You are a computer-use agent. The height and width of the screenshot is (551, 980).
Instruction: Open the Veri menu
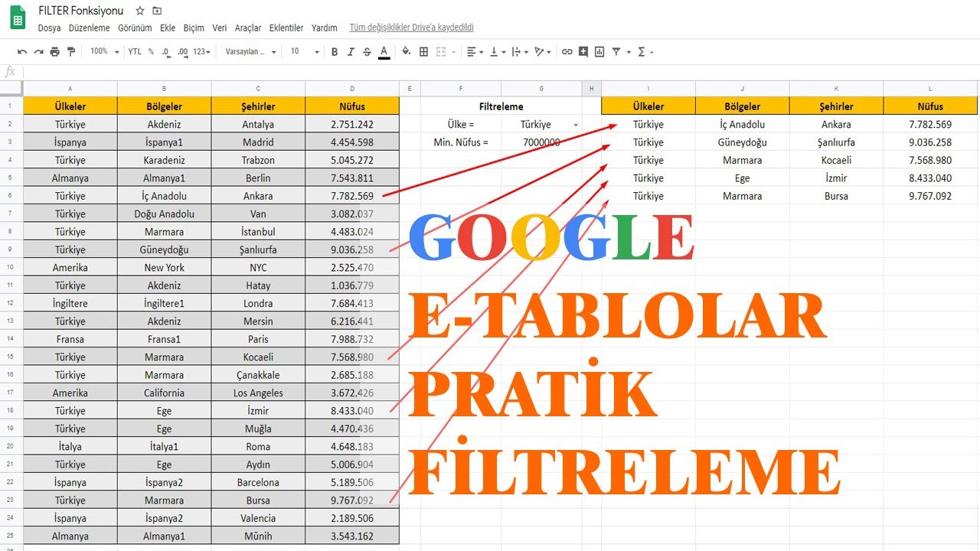coord(220,28)
